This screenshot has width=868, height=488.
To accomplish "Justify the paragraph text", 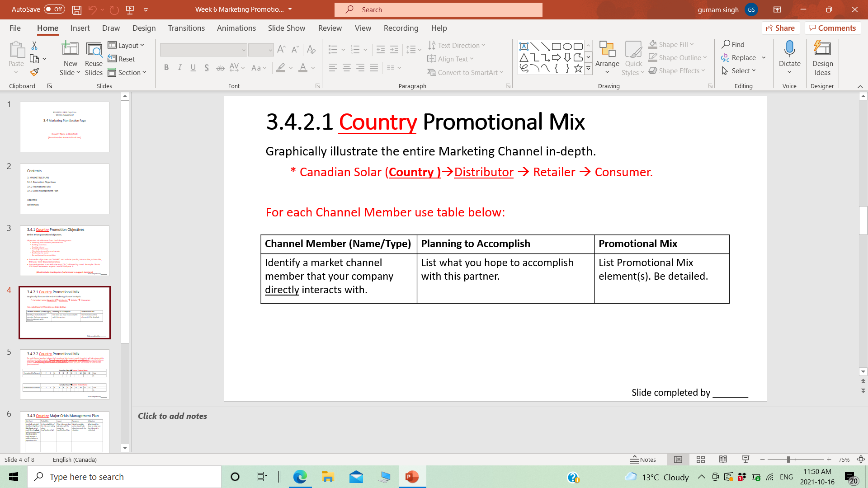I will [x=374, y=68].
